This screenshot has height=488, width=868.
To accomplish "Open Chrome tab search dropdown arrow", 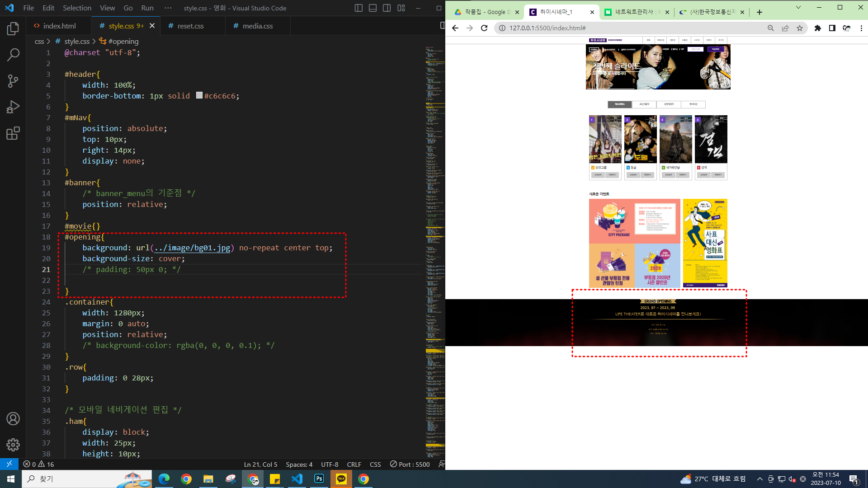I will 798,8.
